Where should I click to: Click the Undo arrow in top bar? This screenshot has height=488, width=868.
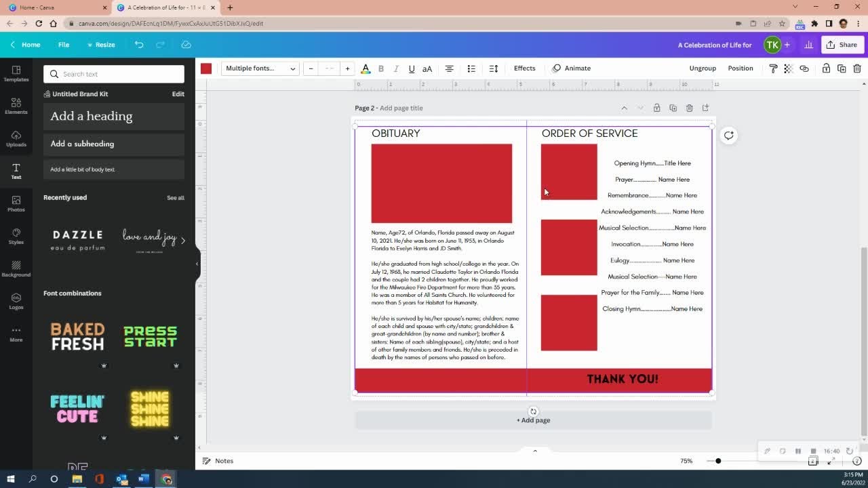tap(139, 45)
